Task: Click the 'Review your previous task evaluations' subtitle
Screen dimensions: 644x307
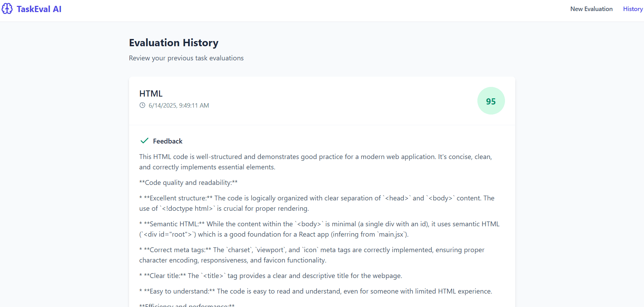Action: pos(186,58)
